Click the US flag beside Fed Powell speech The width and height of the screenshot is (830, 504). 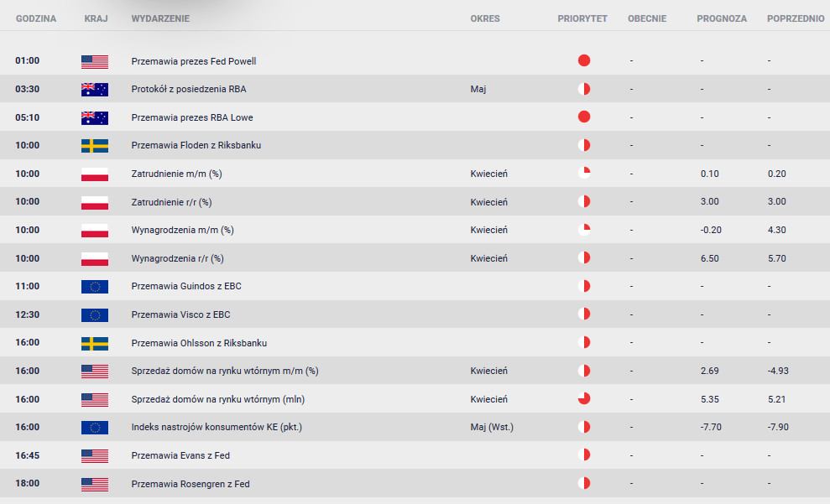click(x=95, y=61)
